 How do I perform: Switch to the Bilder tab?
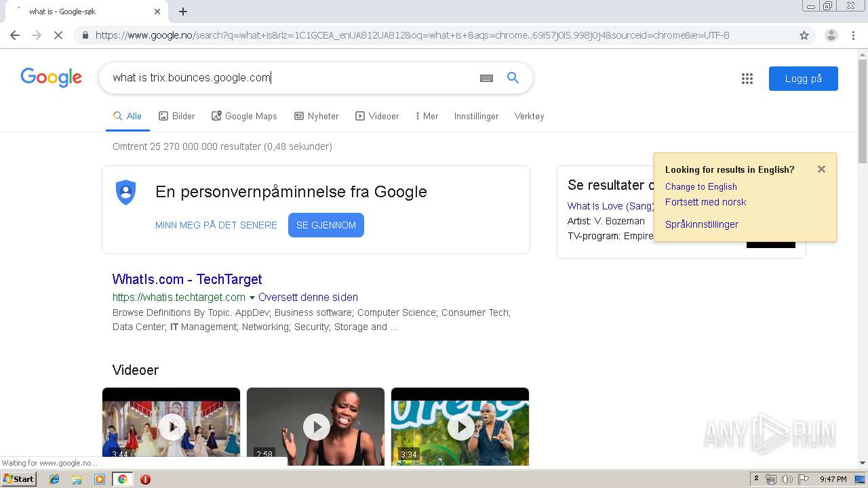[176, 116]
